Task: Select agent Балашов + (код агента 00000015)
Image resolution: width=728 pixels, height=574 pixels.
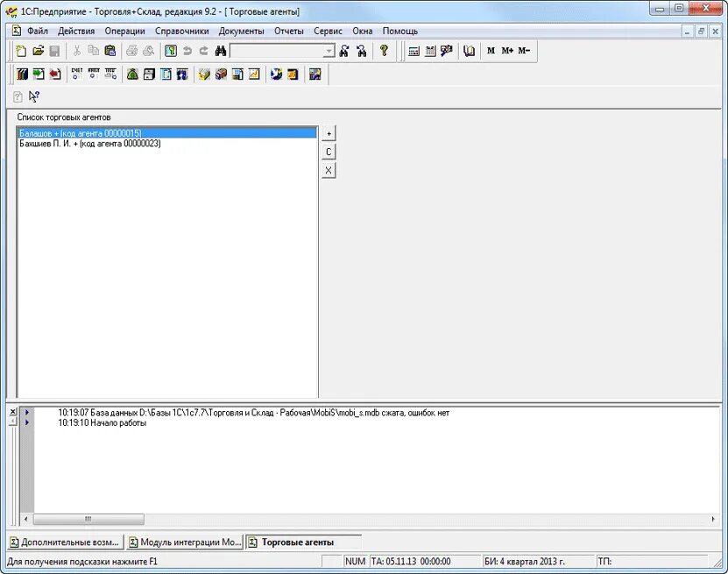Action: point(167,133)
